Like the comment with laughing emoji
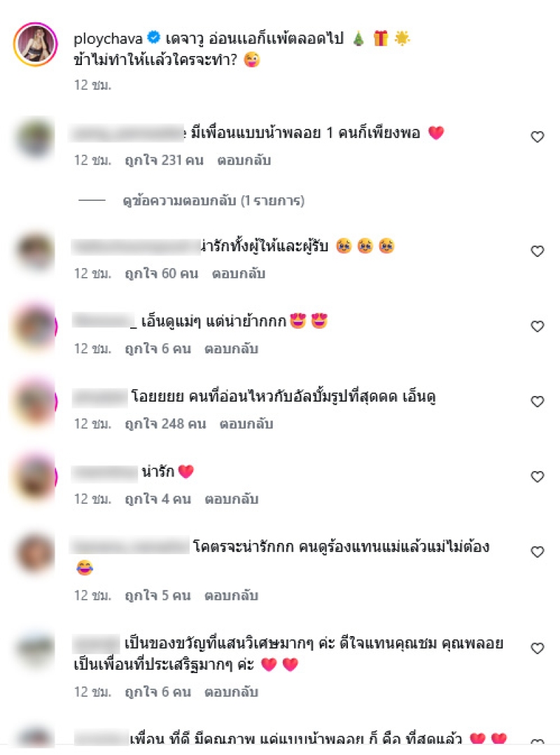560x755 pixels. 538,551
